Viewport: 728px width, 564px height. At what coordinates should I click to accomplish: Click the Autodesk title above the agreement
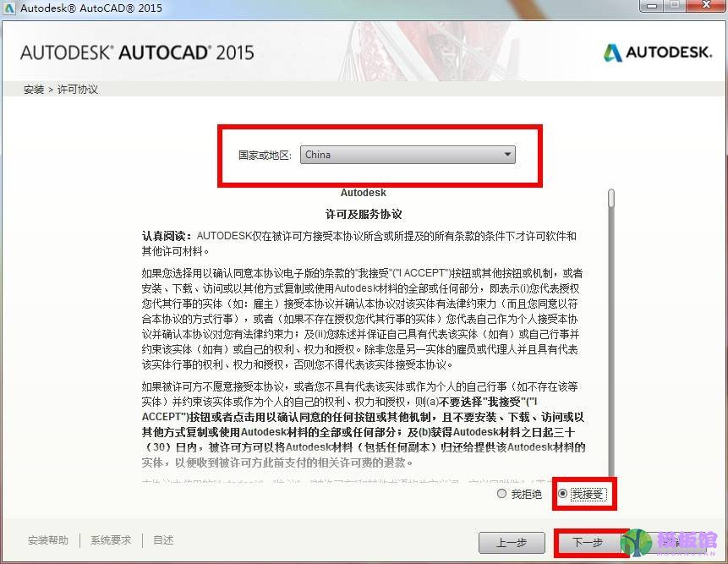tap(363, 193)
